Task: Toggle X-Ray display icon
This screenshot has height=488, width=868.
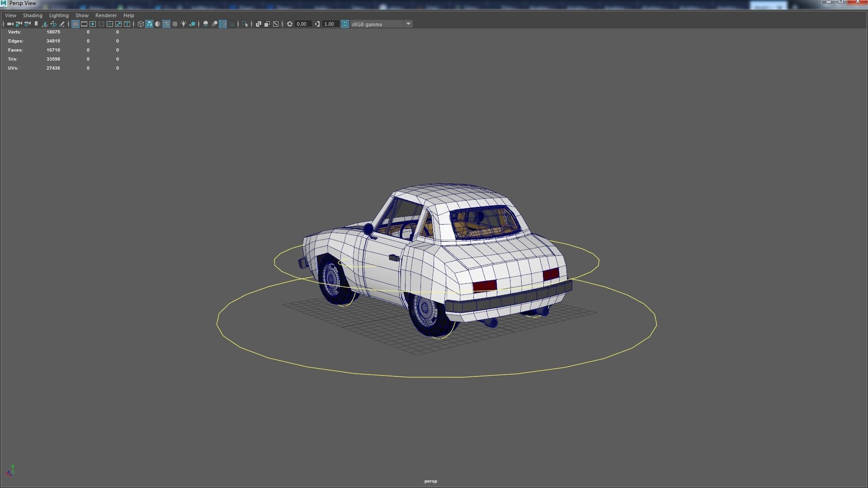Action: tap(259, 24)
